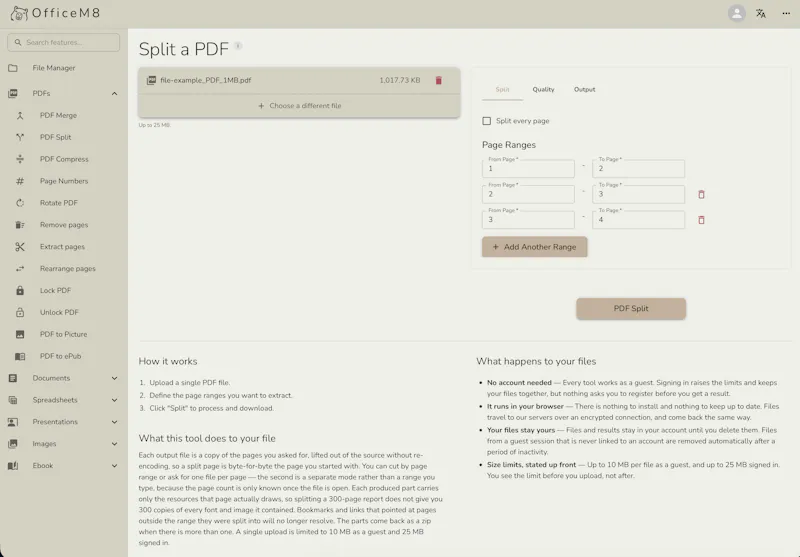Screen dimensions: 800x557
Task: Expand the Images section chevron
Action: (114, 444)
